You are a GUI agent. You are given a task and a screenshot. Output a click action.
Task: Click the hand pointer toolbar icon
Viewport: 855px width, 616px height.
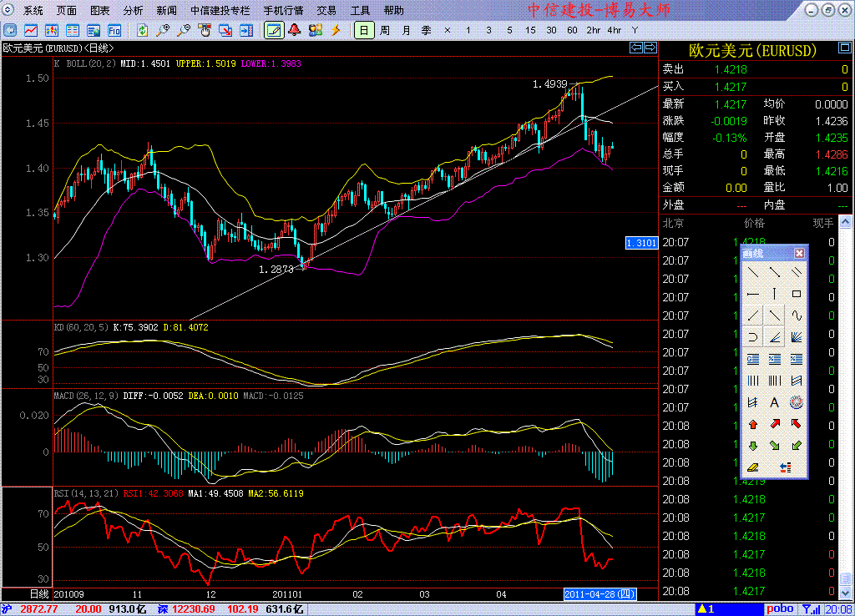tap(205, 31)
